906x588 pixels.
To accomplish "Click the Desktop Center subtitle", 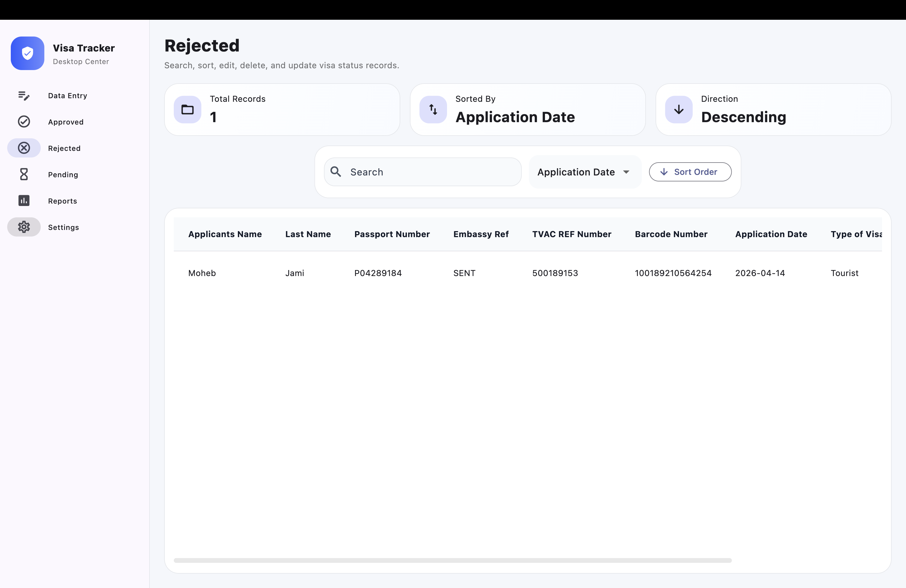I will pyautogui.click(x=81, y=62).
